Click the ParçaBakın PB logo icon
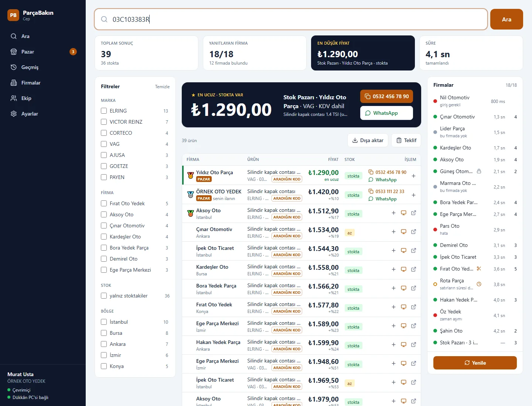The width and height of the screenshot is (532, 406). [x=13, y=15]
